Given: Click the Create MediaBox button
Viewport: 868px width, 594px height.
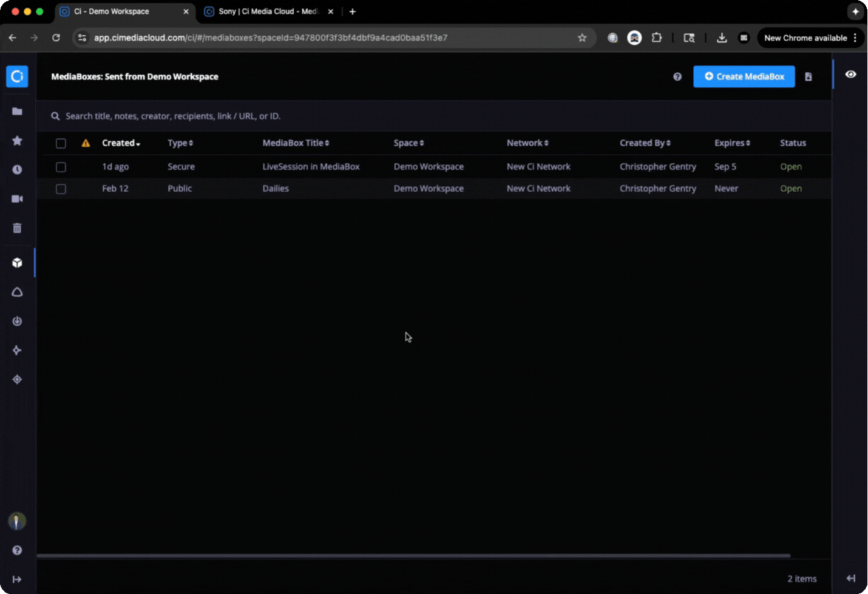Looking at the screenshot, I should pos(744,76).
